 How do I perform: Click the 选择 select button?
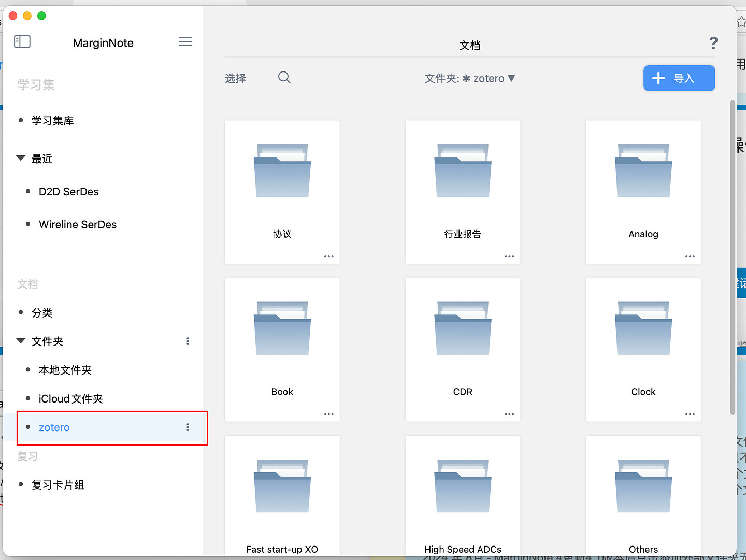click(236, 78)
